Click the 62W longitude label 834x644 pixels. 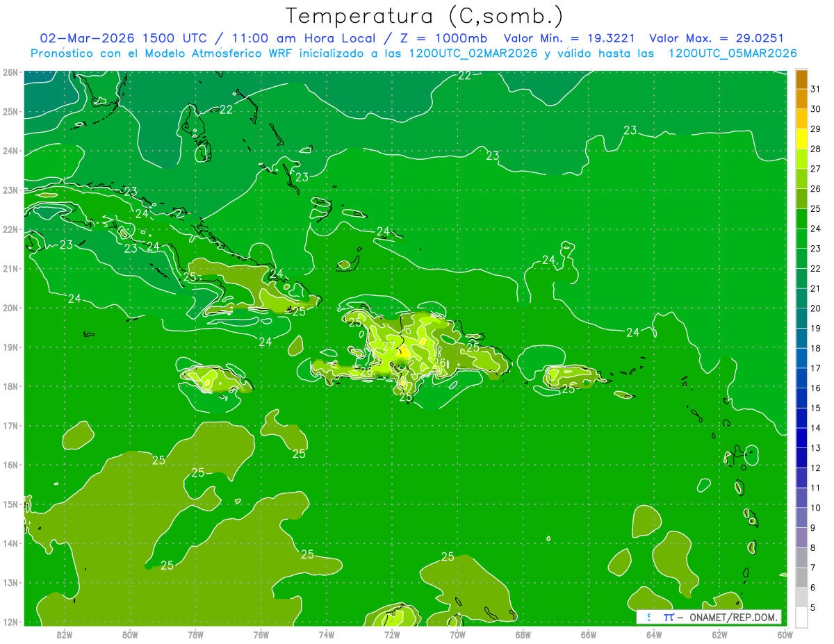719,634
